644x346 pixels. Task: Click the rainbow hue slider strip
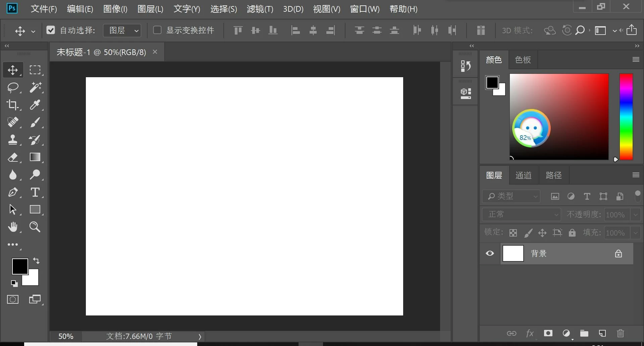626,117
